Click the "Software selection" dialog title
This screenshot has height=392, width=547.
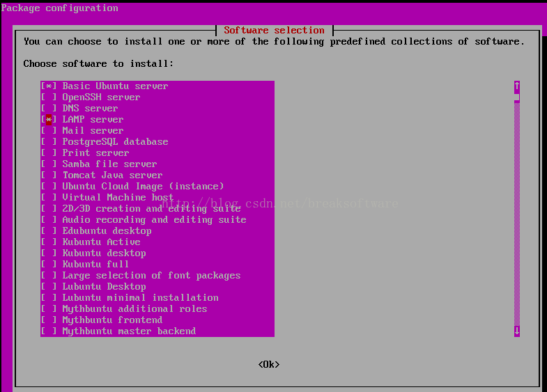(275, 31)
